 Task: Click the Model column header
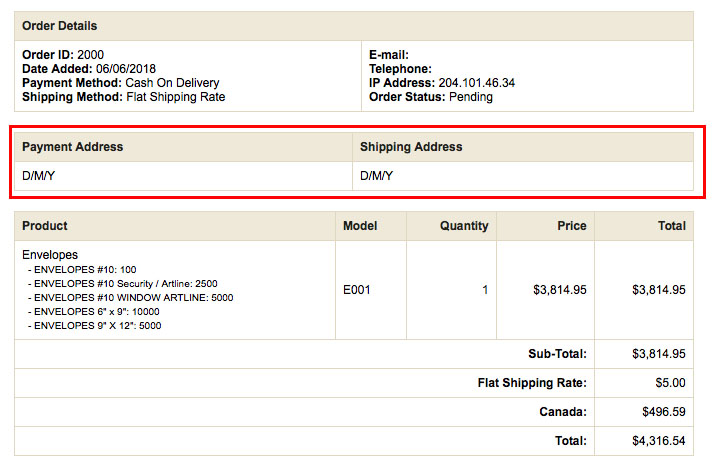(x=360, y=226)
